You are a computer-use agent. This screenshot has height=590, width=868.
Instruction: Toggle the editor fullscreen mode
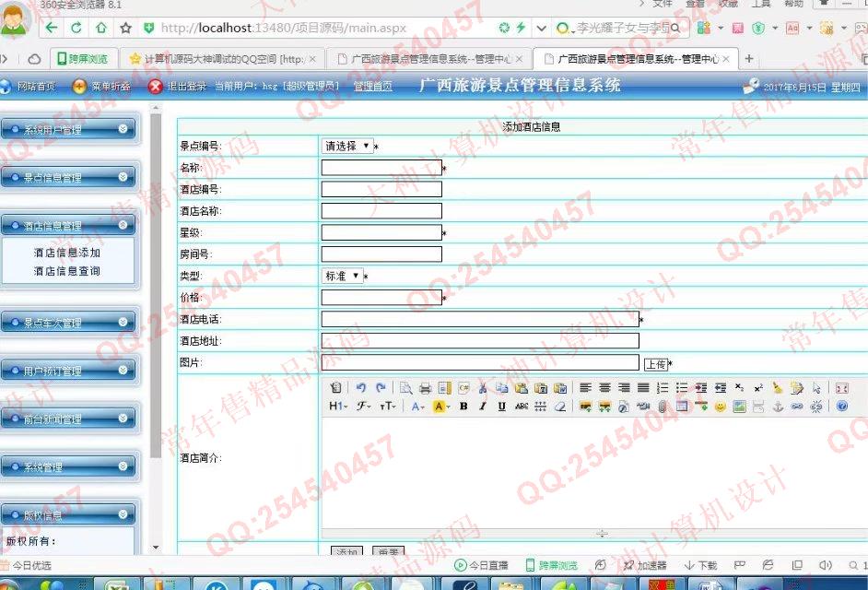(842, 388)
